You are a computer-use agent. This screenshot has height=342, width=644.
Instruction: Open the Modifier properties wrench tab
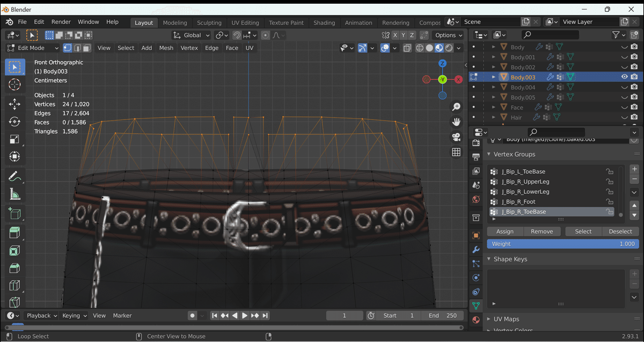coord(475,250)
